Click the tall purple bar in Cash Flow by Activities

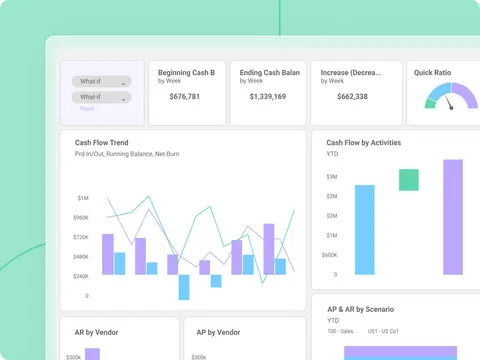pyautogui.click(x=453, y=217)
